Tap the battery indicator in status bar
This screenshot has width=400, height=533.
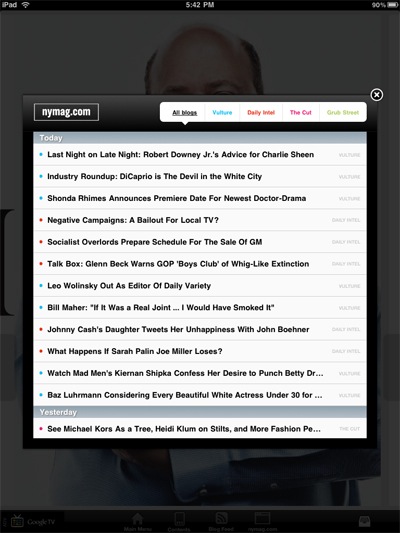coord(393,5)
